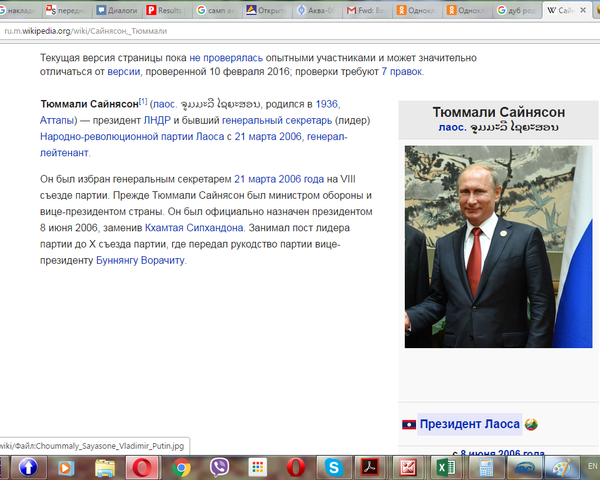Click the Laos flag icon in the infobox
The height and width of the screenshot is (480, 600).
click(x=408, y=424)
